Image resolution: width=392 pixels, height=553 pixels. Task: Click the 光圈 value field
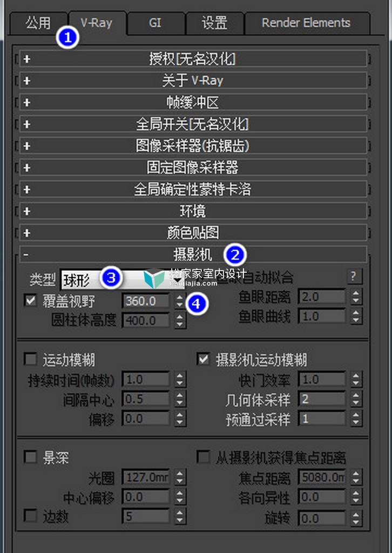[x=146, y=477]
